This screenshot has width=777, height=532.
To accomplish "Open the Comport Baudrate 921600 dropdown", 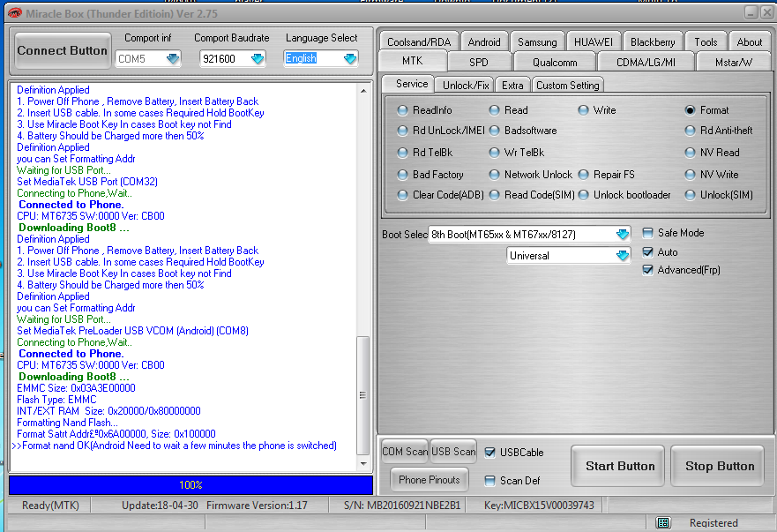I will pos(258,59).
